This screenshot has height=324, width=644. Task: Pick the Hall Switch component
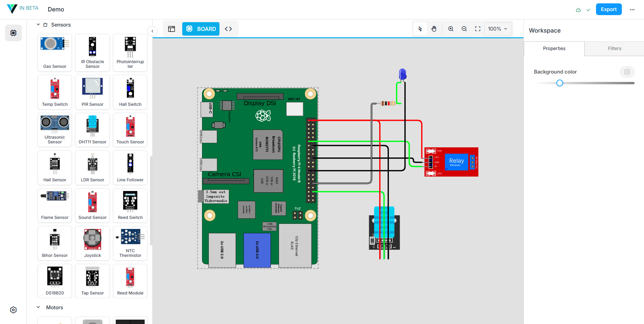click(x=130, y=92)
